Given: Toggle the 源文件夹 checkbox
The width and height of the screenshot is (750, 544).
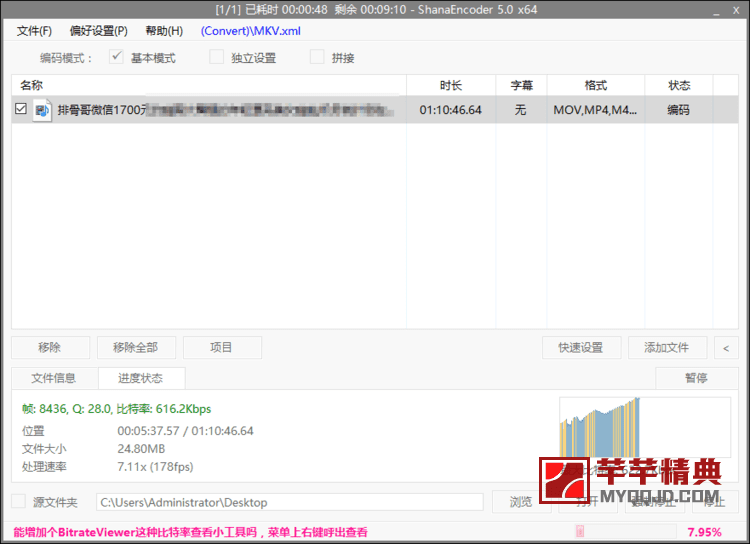Looking at the screenshot, I should click(x=19, y=501).
